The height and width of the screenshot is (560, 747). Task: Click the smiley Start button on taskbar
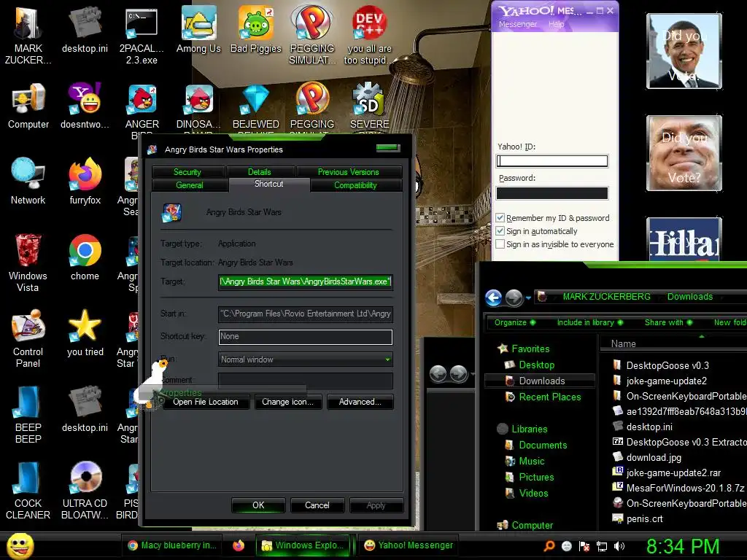20,545
